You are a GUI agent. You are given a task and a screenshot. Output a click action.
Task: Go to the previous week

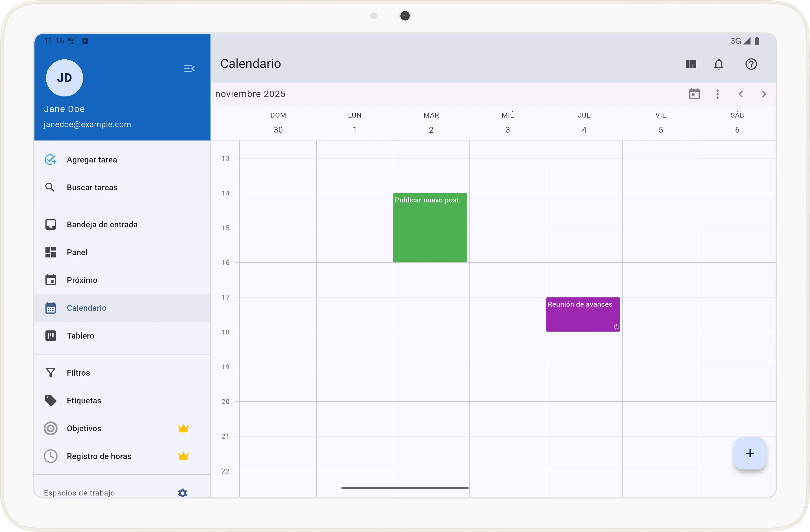[741, 94]
